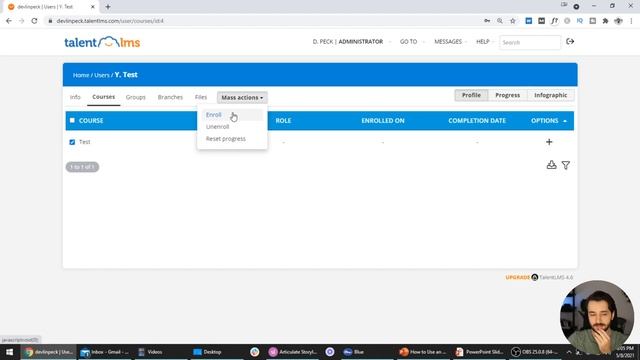Switch to Chrome in the taskbar
This screenshot has height=360, width=640.
point(49,352)
